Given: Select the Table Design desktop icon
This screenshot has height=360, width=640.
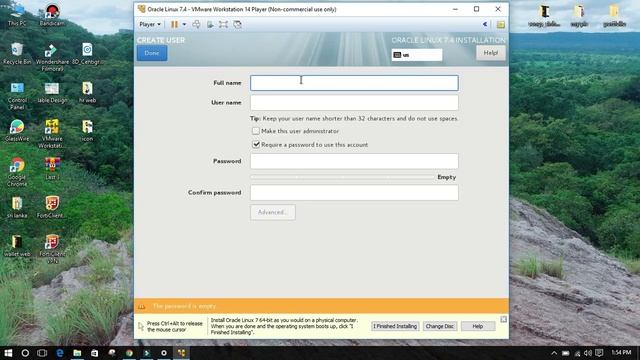Looking at the screenshot, I should pyautogui.click(x=52, y=92).
